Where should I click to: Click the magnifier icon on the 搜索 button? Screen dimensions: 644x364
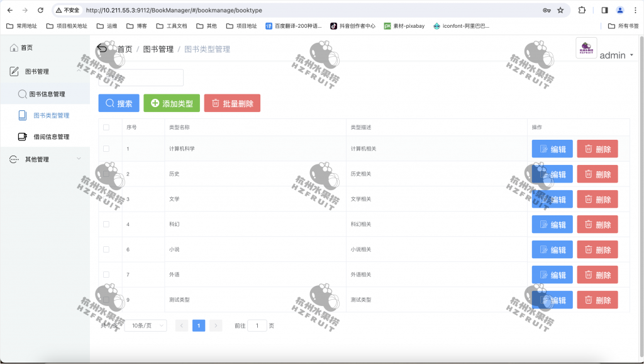(109, 103)
